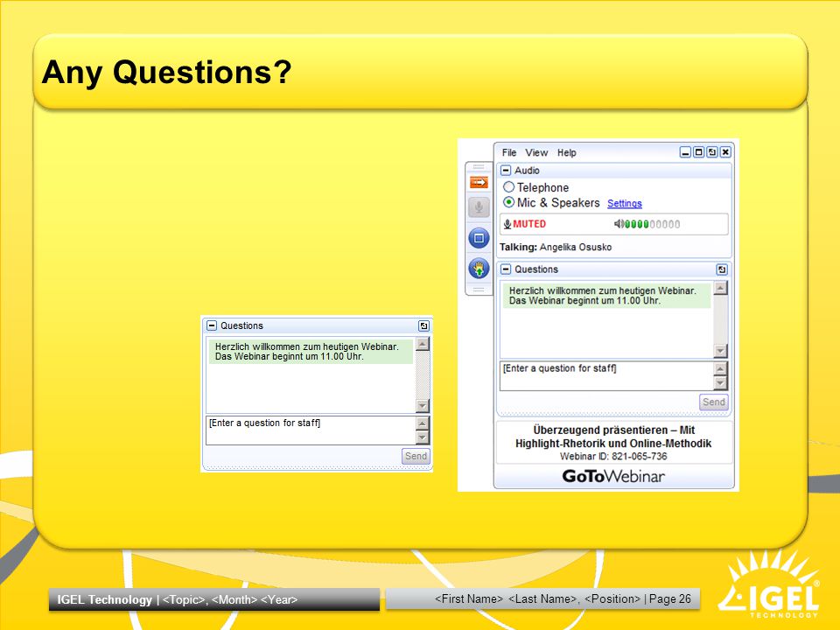The image size is (840, 630).
Task: Click up arrow of panel question input
Action: pyautogui.click(x=720, y=369)
